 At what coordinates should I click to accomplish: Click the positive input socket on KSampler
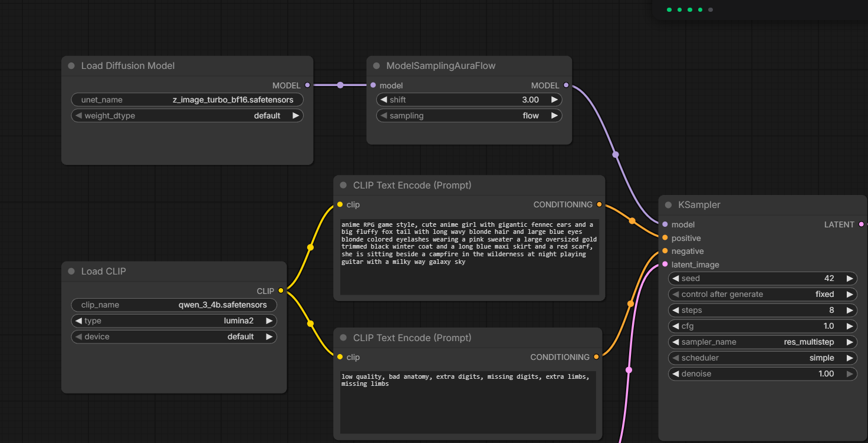(665, 238)
